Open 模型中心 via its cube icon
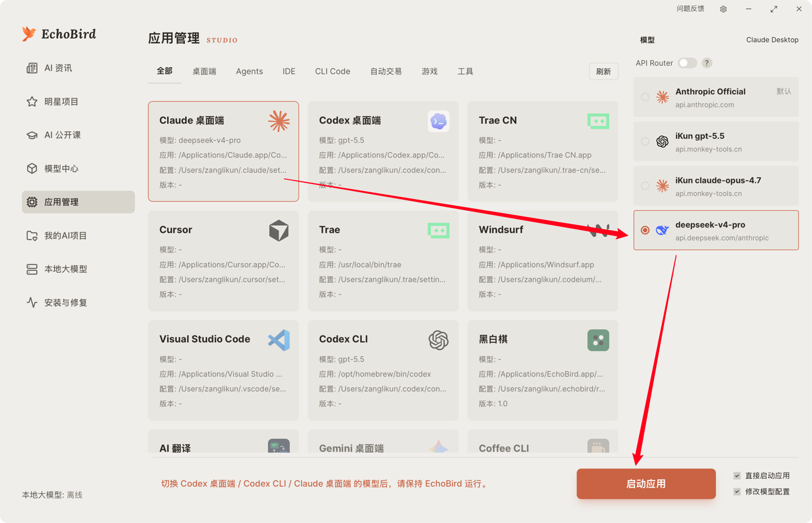Image resolution: width=812 pixels, height=523 pixels. pyautogui.click(x=32, y=168)
